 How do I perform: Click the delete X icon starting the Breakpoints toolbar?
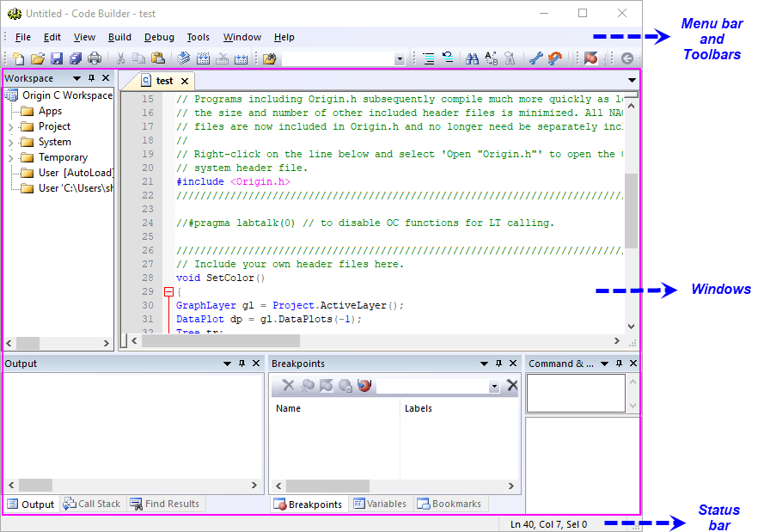289,385
